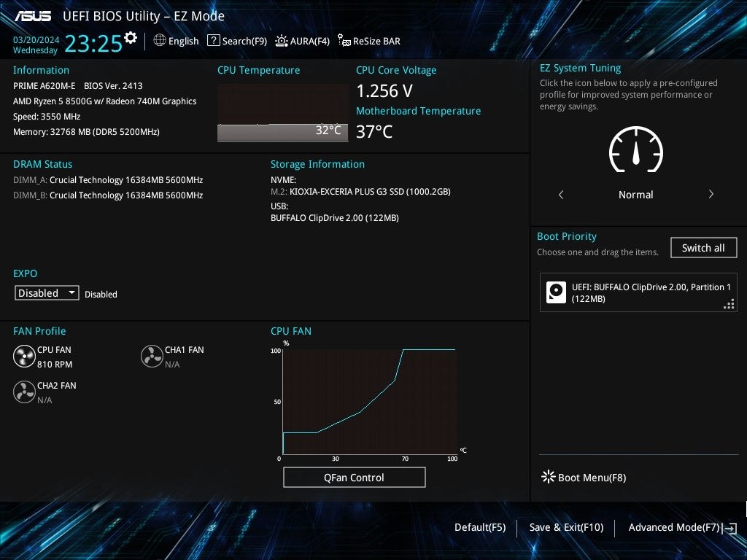747x560 pixels.
Task: Click BUFFALO ClipDrive 2.00 storage entry
Action: click(x=334, y=218)
